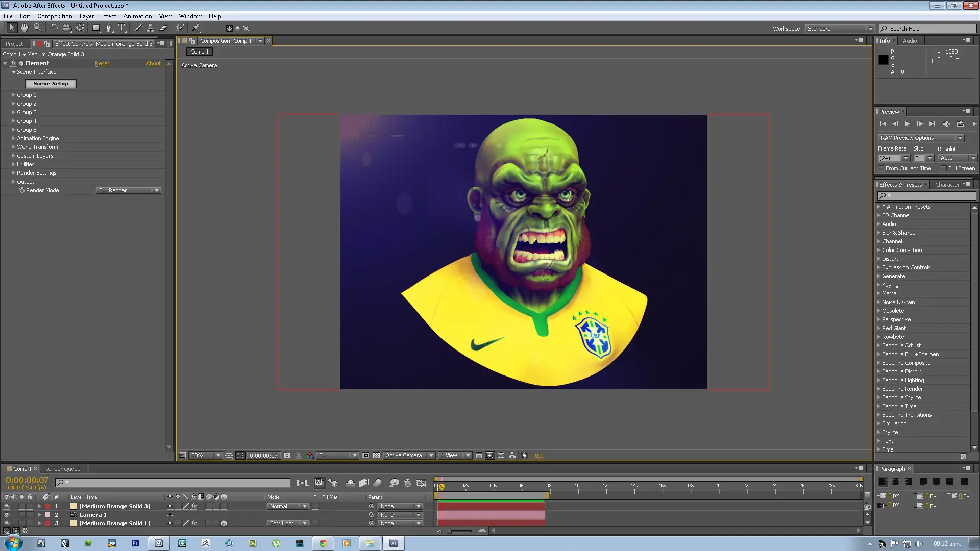Click the Effects & Presets search field
The width and height of the screenshot is (980, 551).
coord(926,196)
